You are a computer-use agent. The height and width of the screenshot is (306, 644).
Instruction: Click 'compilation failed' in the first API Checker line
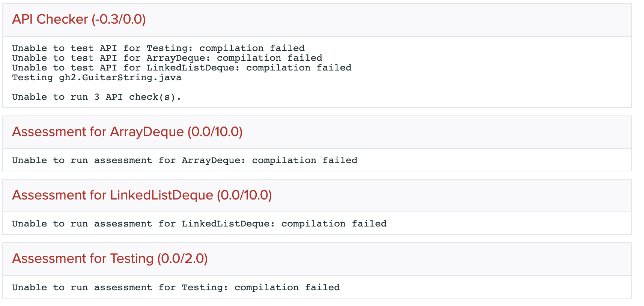[252, 48]
